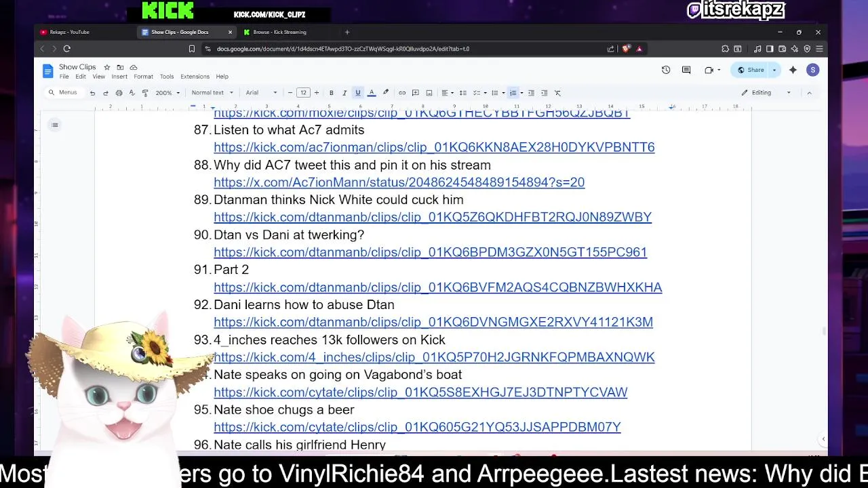Click the Insert link icon
868x488 pixels.
402,93
